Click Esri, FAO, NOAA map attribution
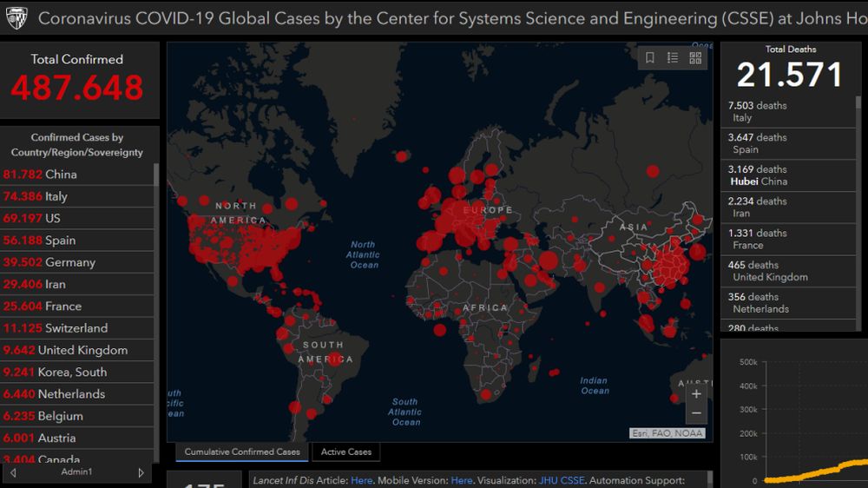This screenshot has width=868, height=488. tap(667, 433)
